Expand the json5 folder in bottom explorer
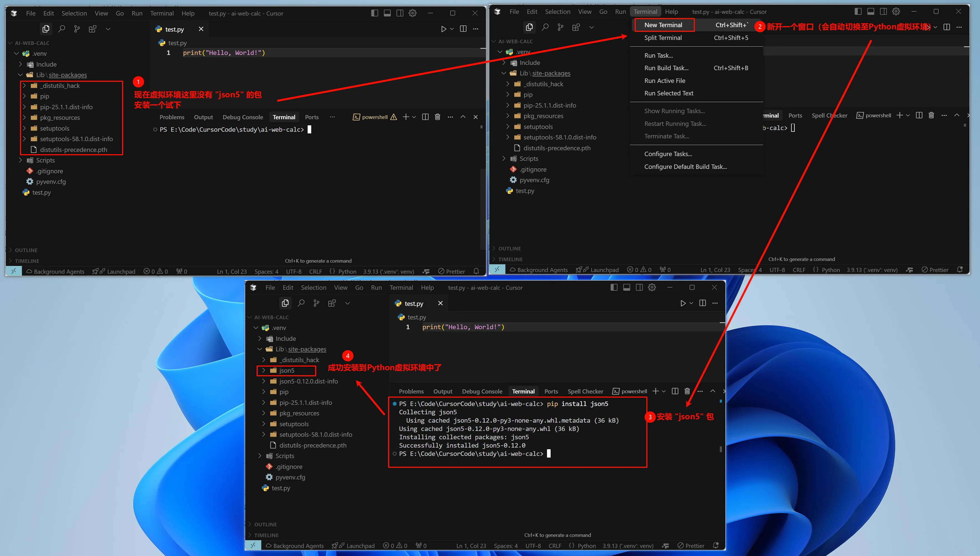This screenshot has height=556, width=980. (x=287, y=370)
